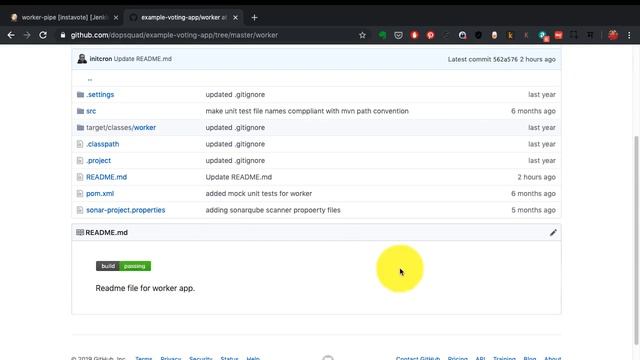Image resolution: width=640 pixels, height=360 pixels.
Task: Click the .project file icon
Action: point(80,160)
